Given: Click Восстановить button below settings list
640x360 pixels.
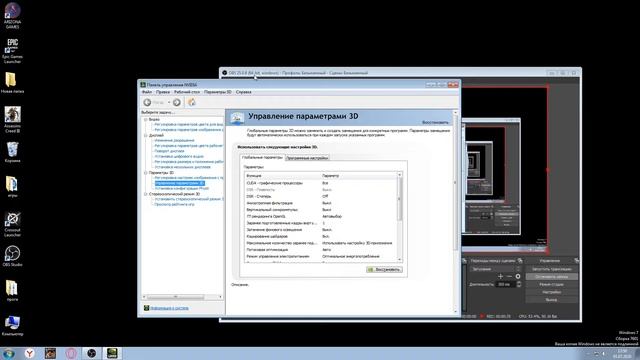Looking at the screenshot, I should [x=384, y=270].
